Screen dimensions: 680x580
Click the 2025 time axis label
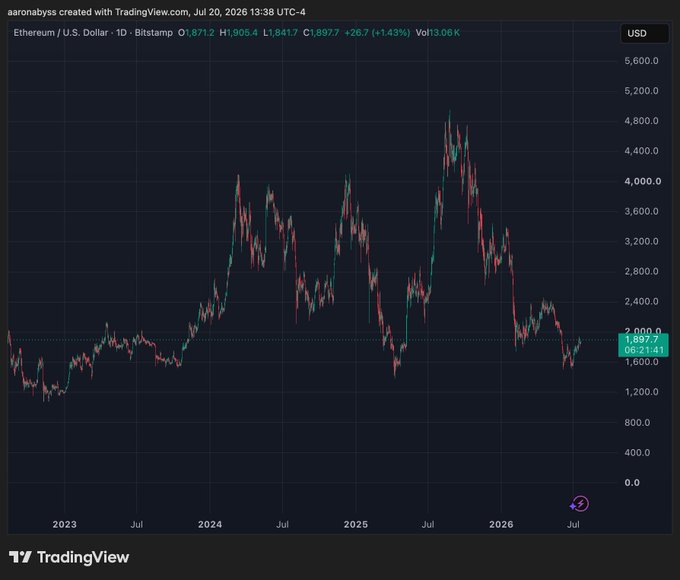pos(356,524)
